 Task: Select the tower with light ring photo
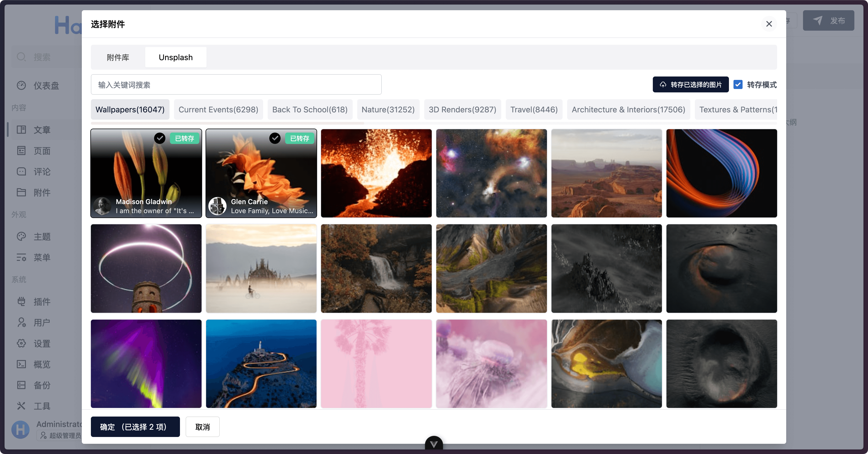(146, 269)
